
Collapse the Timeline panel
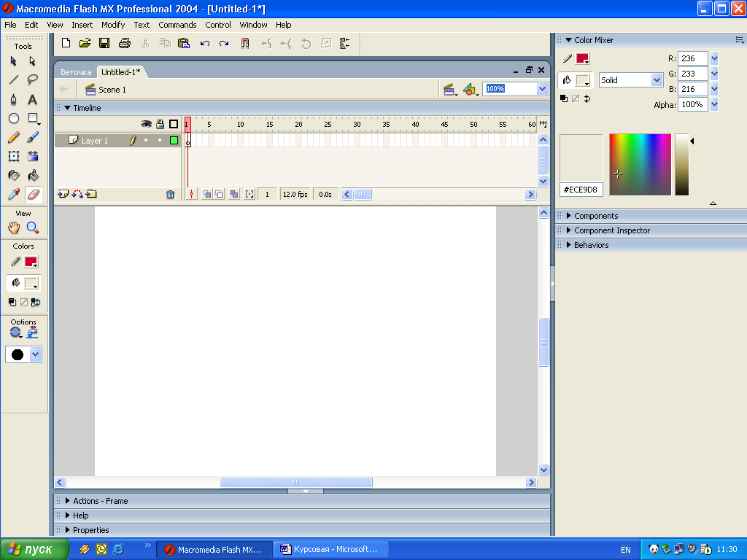pyautogui.click(x=68, y=108)
